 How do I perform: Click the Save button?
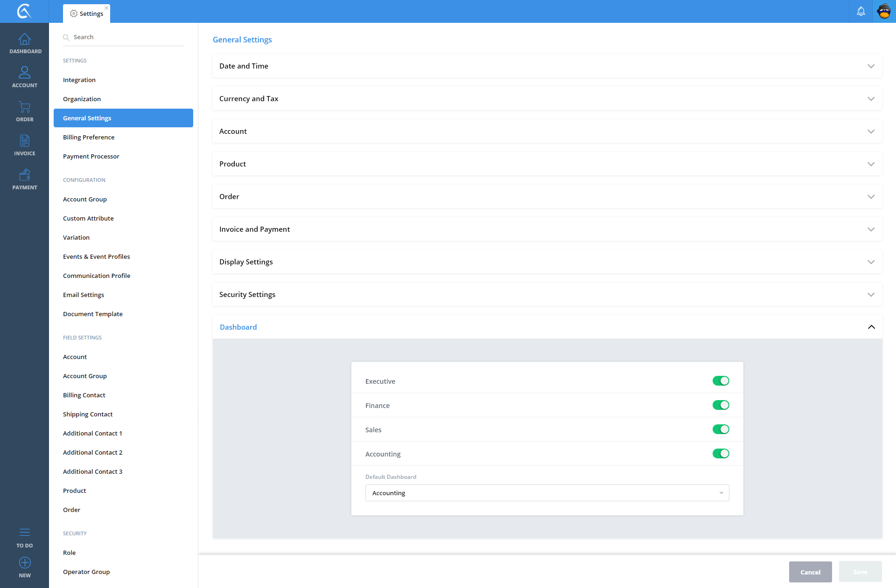point(860,572)
